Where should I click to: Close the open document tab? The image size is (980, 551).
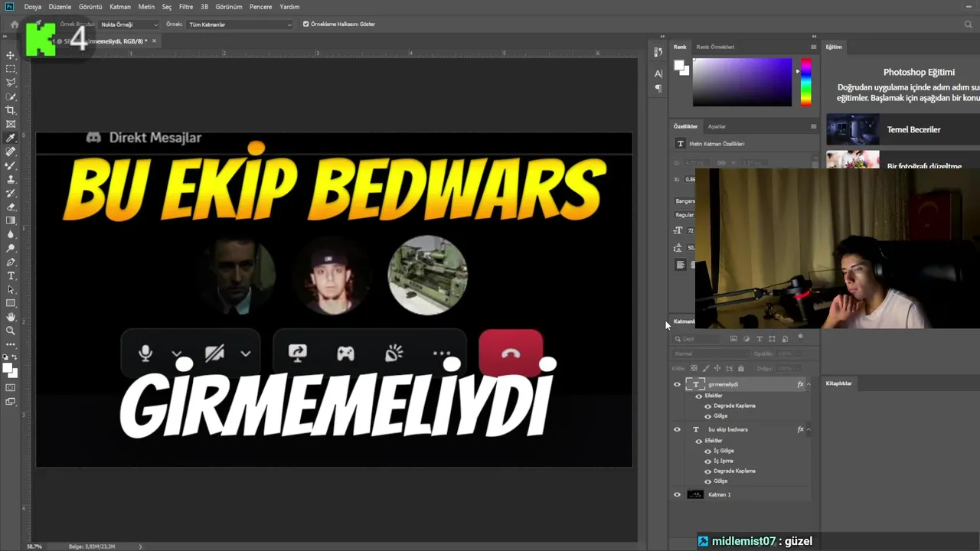tap(154, 40)
